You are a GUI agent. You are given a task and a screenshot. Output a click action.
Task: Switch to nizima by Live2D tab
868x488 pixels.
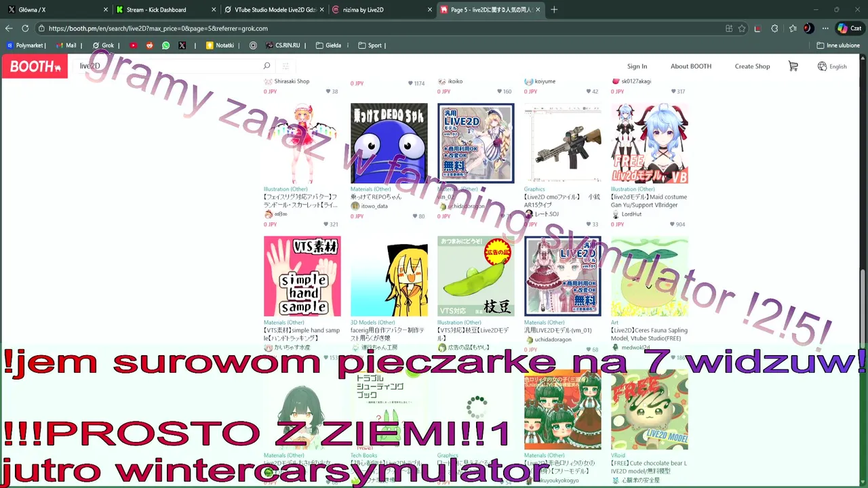(380, 9)
